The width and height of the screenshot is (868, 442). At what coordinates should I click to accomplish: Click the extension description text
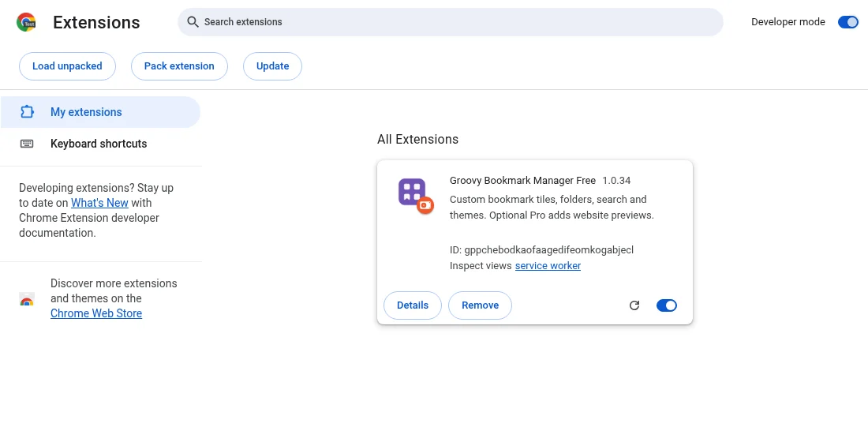pyautogui.click(x=552, y=208)
